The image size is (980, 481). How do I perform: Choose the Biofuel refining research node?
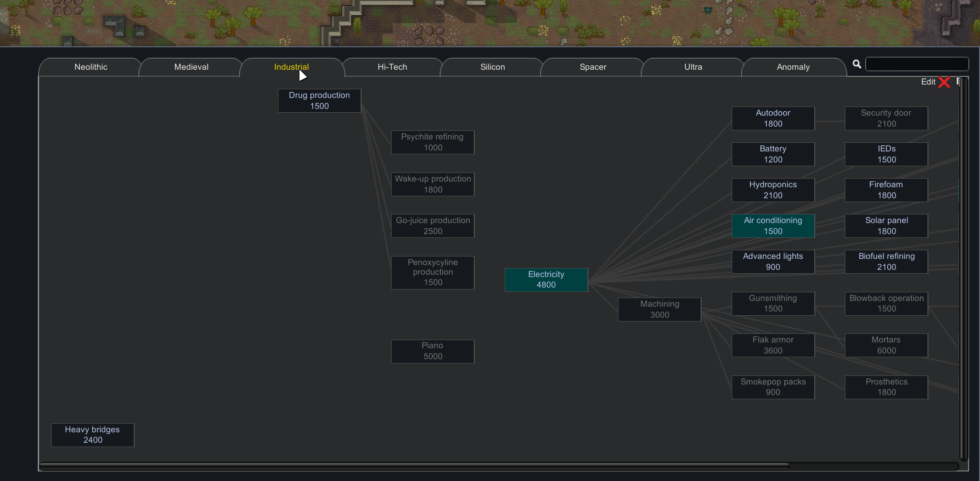[x=886, y=262]
